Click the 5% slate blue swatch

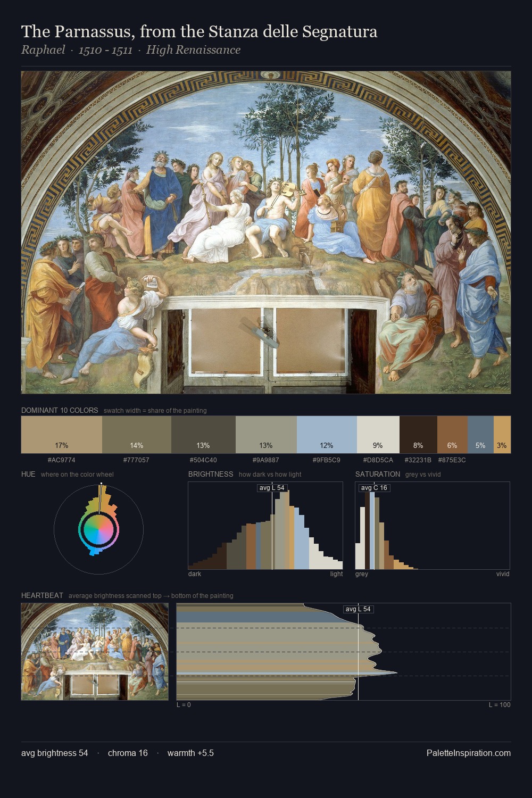tap(480, 435)
